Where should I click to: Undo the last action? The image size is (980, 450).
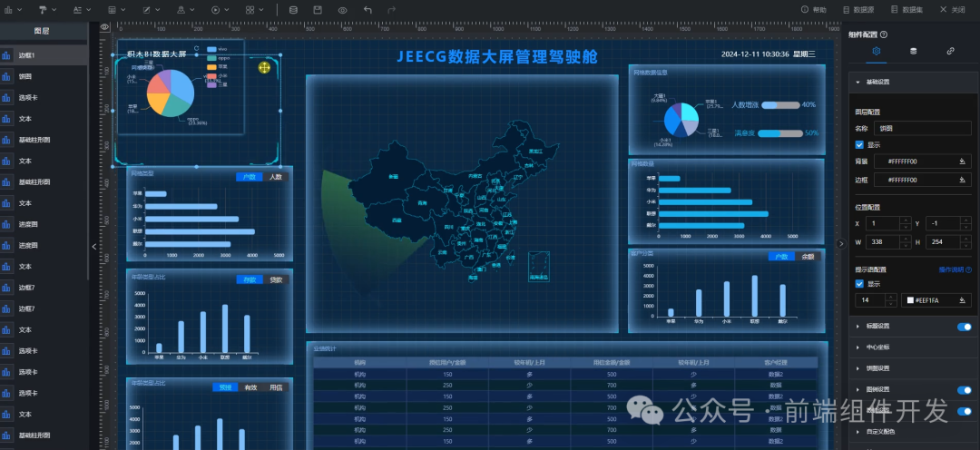[367, 10]
